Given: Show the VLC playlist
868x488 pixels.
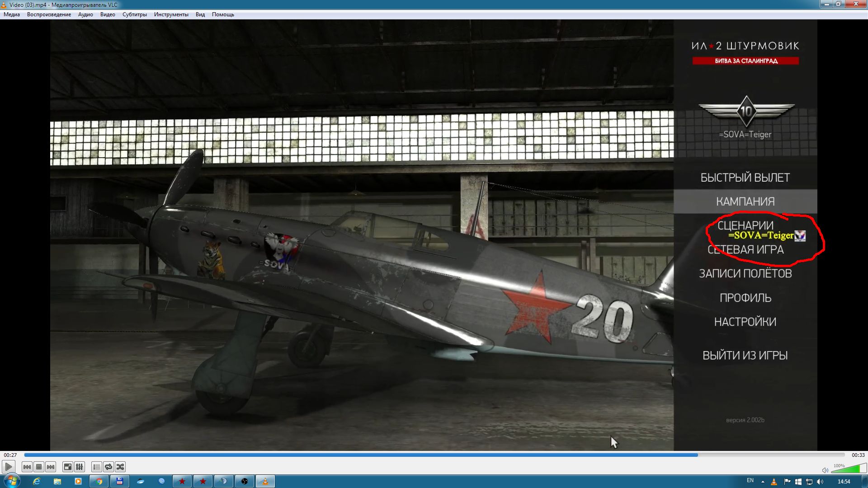Looking at the screenshot, I should pos(96,467).
